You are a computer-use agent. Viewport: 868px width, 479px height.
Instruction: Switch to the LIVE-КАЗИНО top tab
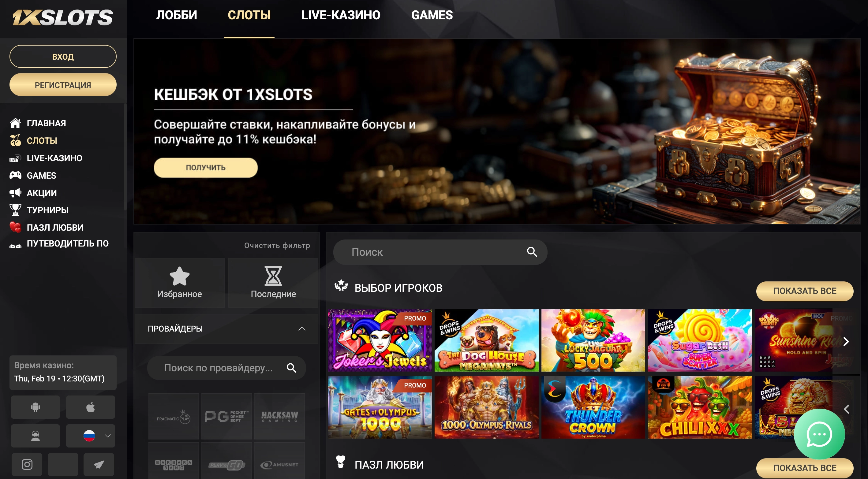[341, 15]
